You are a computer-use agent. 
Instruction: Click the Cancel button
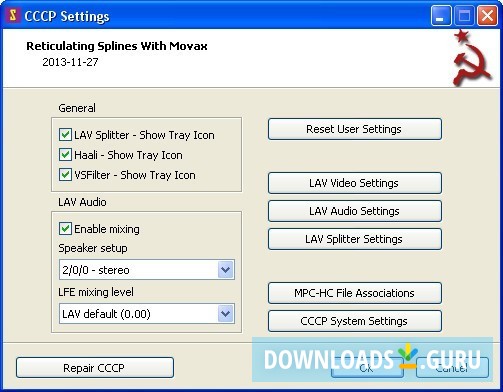452,368
